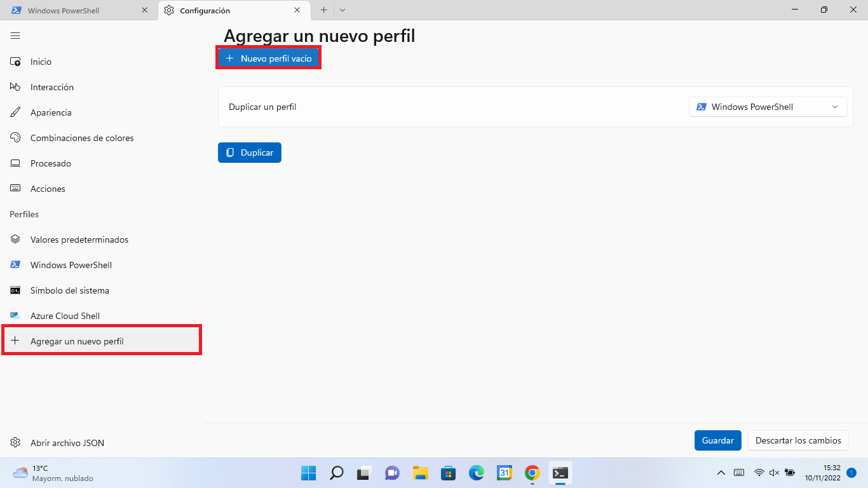Image resolution: width=868 pixels, height=488 pixels.
Task: Open Teams Chat taskbar icon
Action: point(392,473)
